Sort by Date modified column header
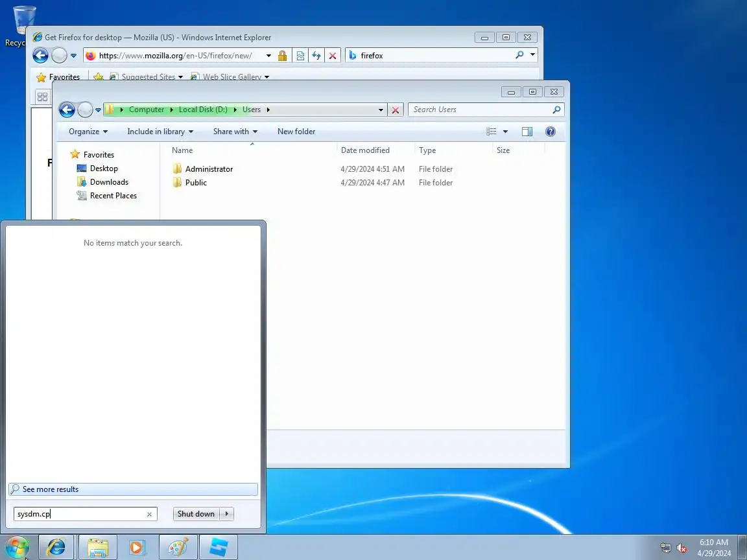Image resolution: width=747 pixels, height=560 pixels. coord(375,150)
